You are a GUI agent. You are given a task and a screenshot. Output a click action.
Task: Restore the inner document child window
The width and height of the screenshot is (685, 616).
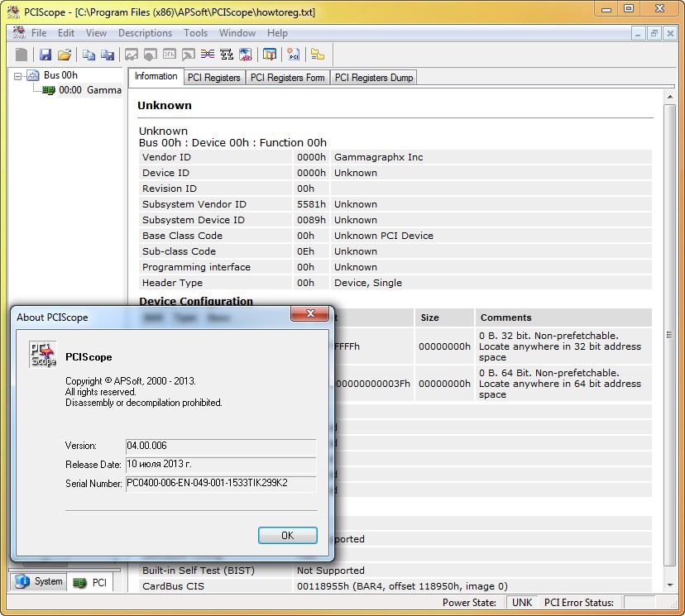point(654,33)
